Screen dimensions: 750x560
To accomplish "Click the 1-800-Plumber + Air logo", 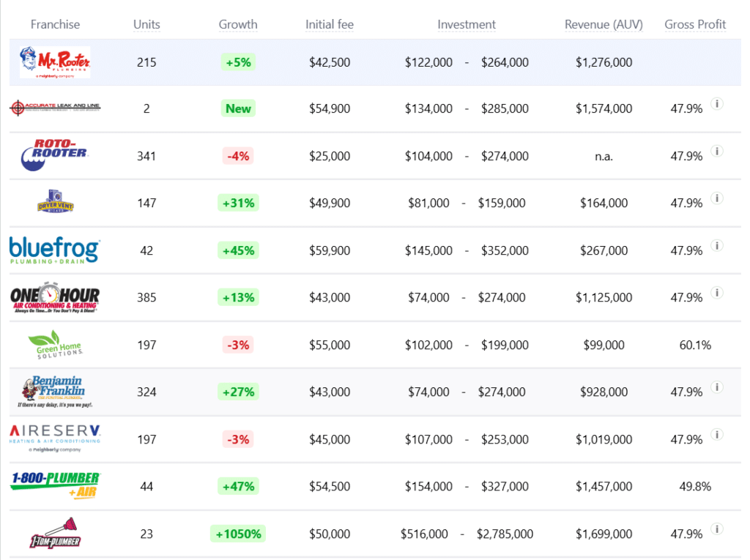I will click(55, 485).
